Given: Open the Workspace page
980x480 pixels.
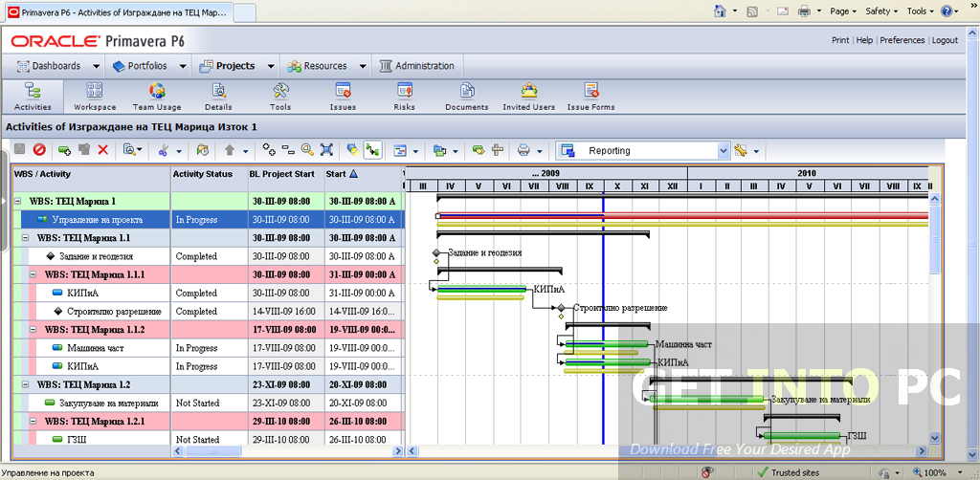Looking at the screenshot, I should (x=95, y=97).
